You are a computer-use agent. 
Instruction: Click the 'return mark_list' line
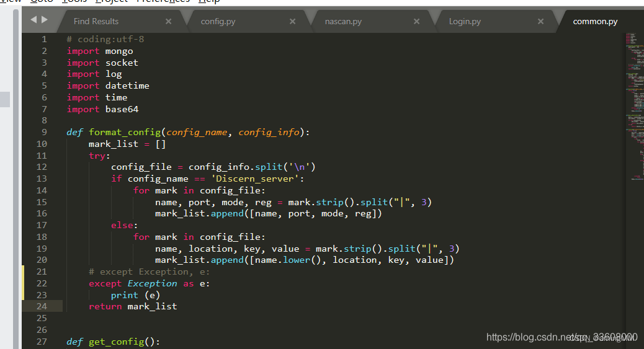point(133,306)
